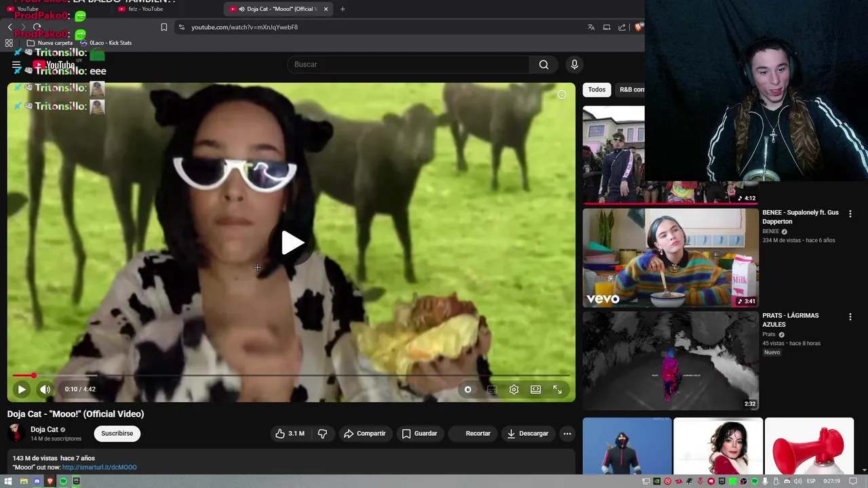
Task: Open Spotify from the taskbar
Action: tap(63, 481)
